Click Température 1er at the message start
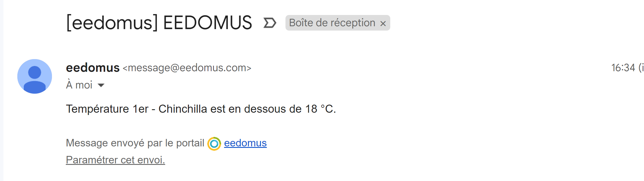 click(107, 109)
